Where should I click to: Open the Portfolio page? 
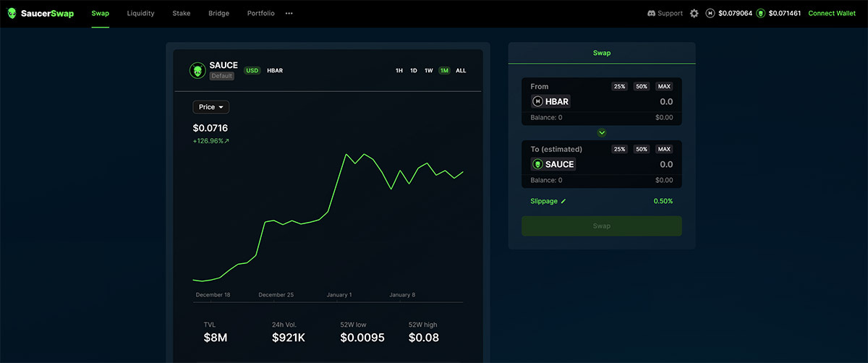coord(260,13)
